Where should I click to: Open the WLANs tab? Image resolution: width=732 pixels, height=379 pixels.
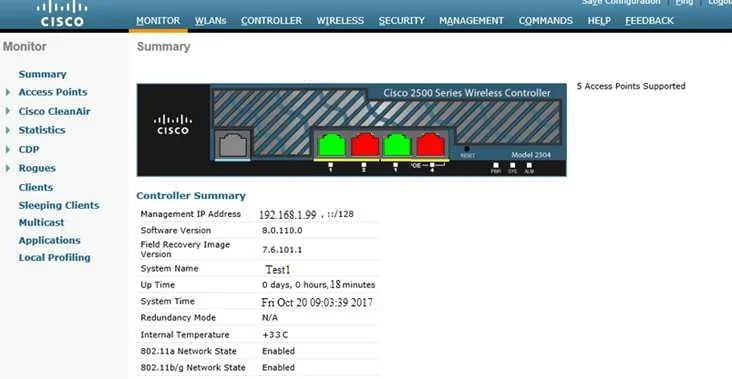211,21
